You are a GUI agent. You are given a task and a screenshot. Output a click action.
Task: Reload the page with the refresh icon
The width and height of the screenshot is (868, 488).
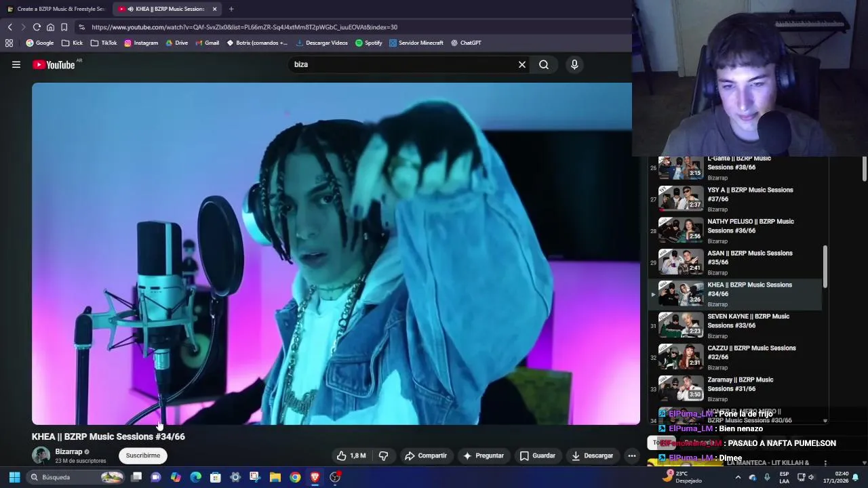click(x=37, y=27)
